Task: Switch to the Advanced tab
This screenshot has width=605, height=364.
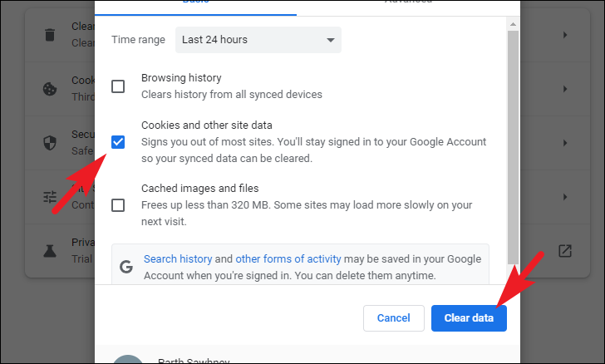Action: point(407,3)
